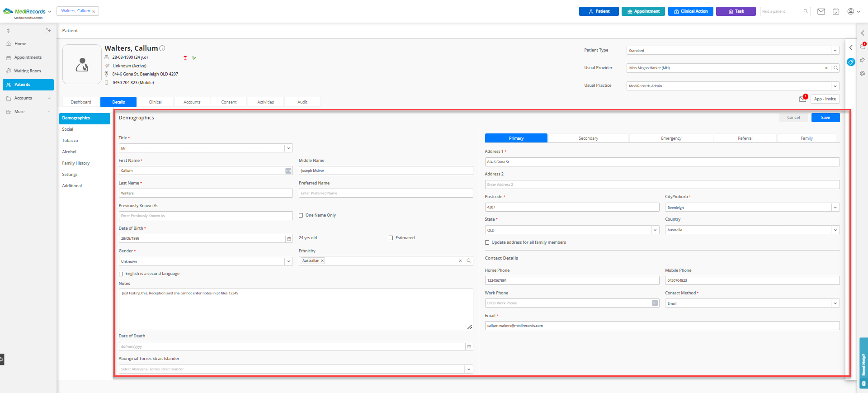Open Aboriginal Torres Strait Islander dropdown
Screen dimensions: 868x393
pyautogui.click(x=468, y=369)
